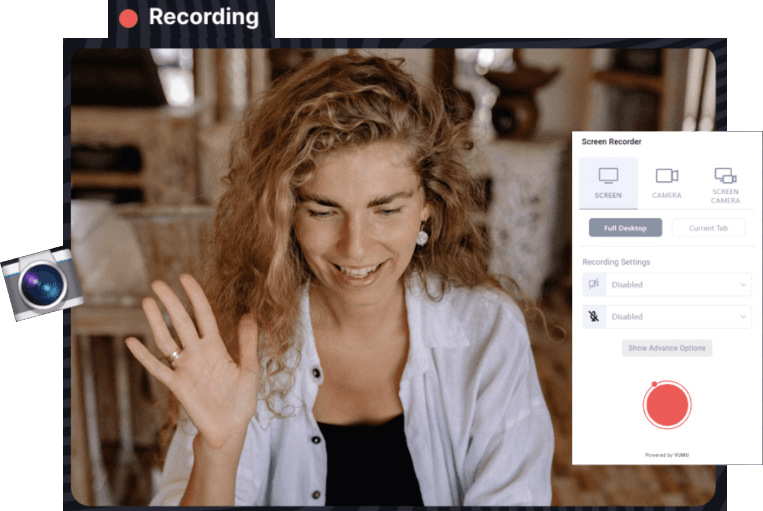
Task: Switch to the SCREEN label tab
Action: pos(608,196)
